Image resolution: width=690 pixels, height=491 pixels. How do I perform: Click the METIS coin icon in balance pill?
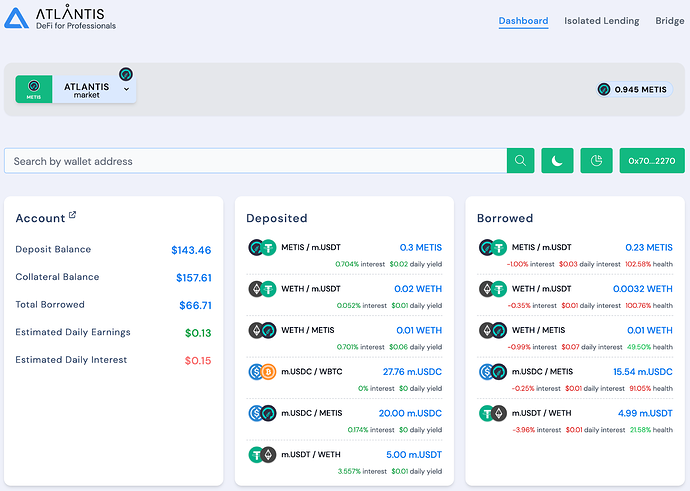point(604,89)
